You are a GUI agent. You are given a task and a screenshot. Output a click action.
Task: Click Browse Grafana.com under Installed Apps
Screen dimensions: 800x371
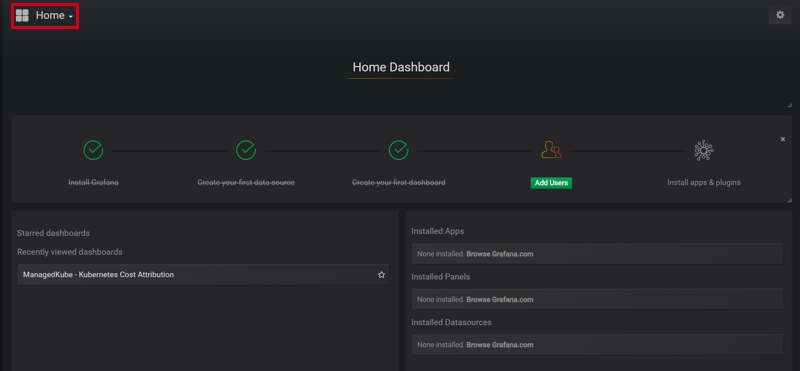500,254
